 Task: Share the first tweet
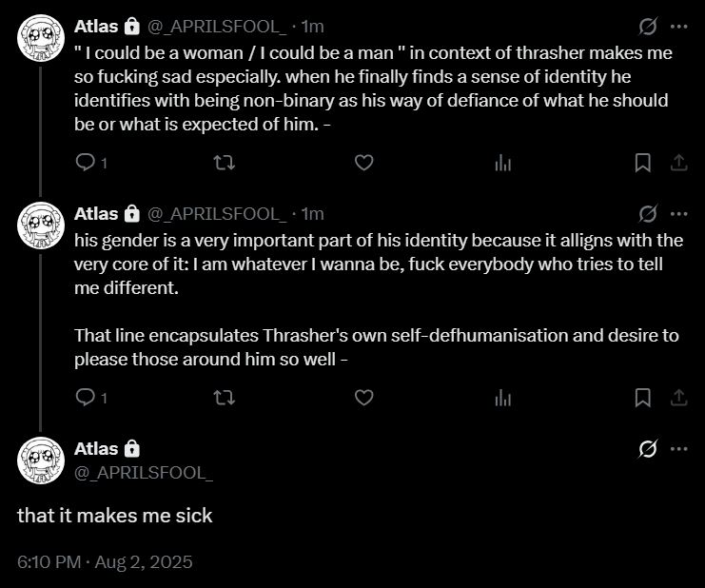tap(679, 163)
